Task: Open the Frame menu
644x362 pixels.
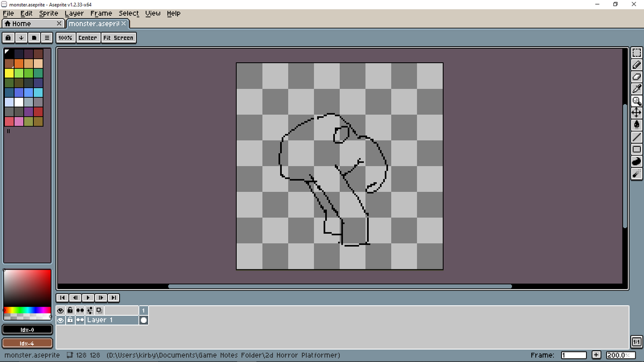Action: click(101, 13)
